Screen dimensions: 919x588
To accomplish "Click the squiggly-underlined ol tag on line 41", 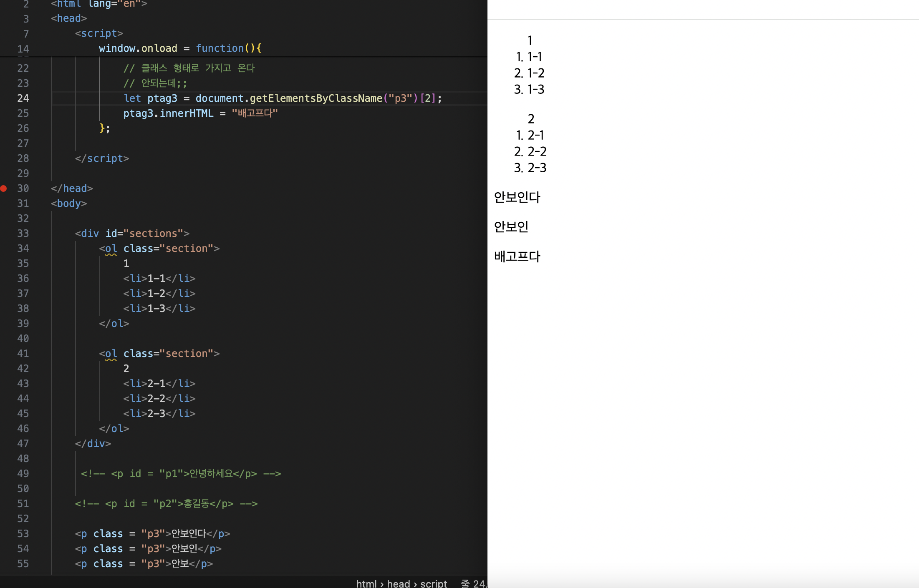I will click(x=111, y=354).
